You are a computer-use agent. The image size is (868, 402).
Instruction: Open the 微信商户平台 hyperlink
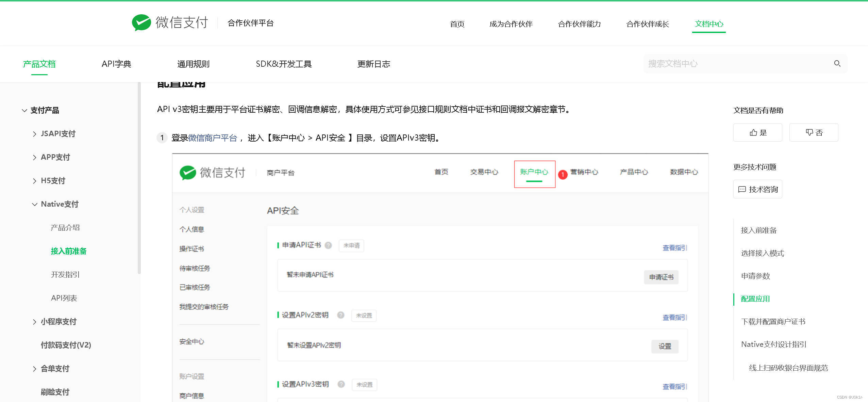coord(213,138)
